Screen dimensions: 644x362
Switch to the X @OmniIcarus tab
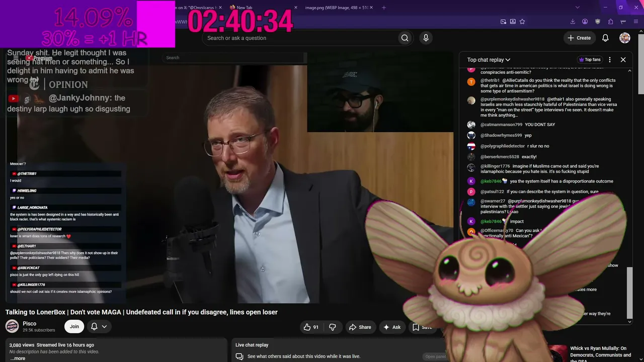[x=200, y=8]
